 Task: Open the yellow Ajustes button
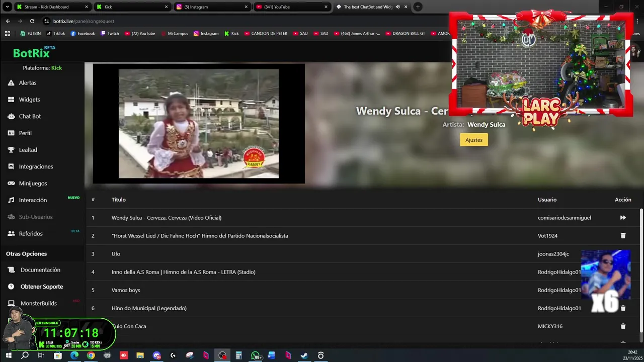[x=473, y=140]
